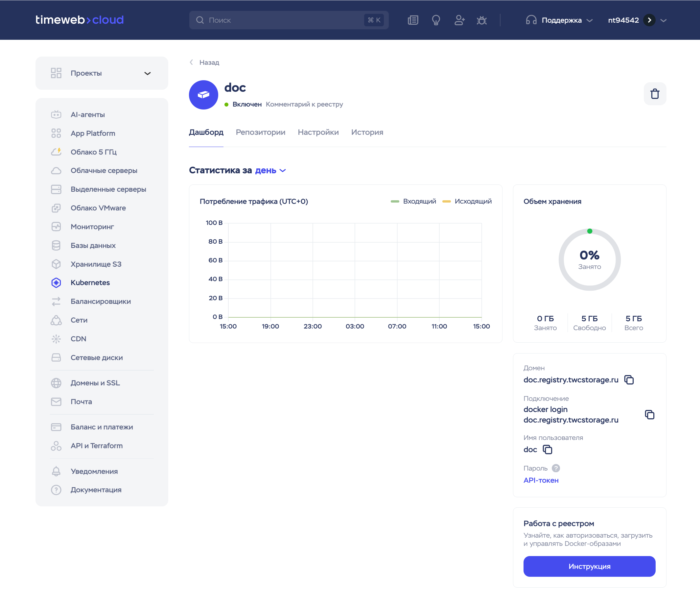Delete registry with the trash icon
This screenshot has width=700, height=609.
tap(655, 94)
